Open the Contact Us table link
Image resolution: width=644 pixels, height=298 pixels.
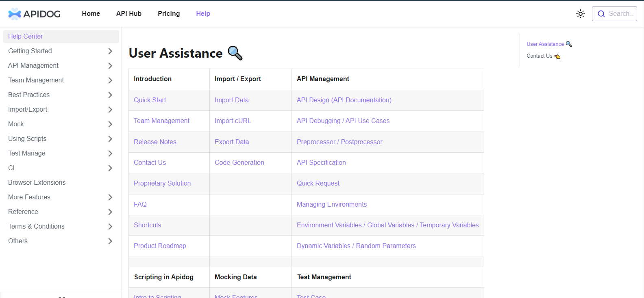point(150,162)
